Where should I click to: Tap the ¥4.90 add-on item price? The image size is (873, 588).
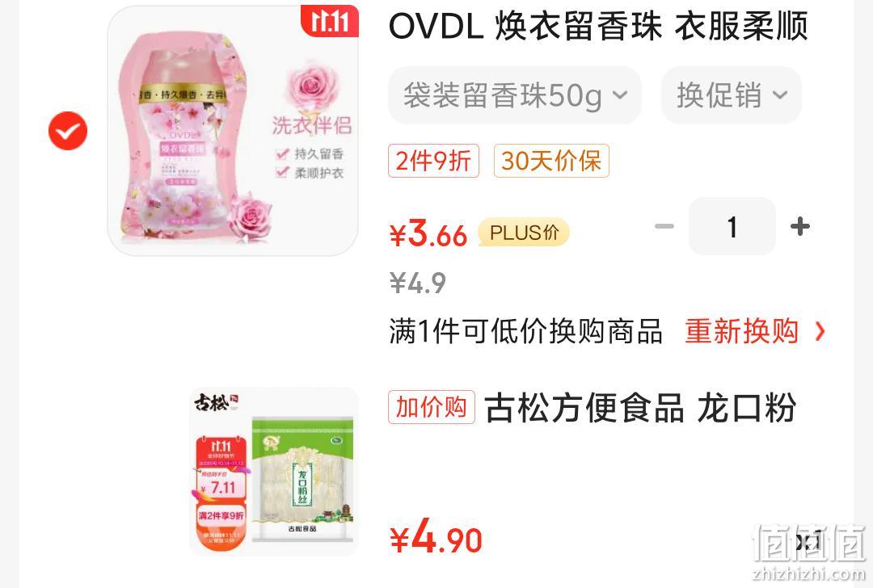[436, 537]
